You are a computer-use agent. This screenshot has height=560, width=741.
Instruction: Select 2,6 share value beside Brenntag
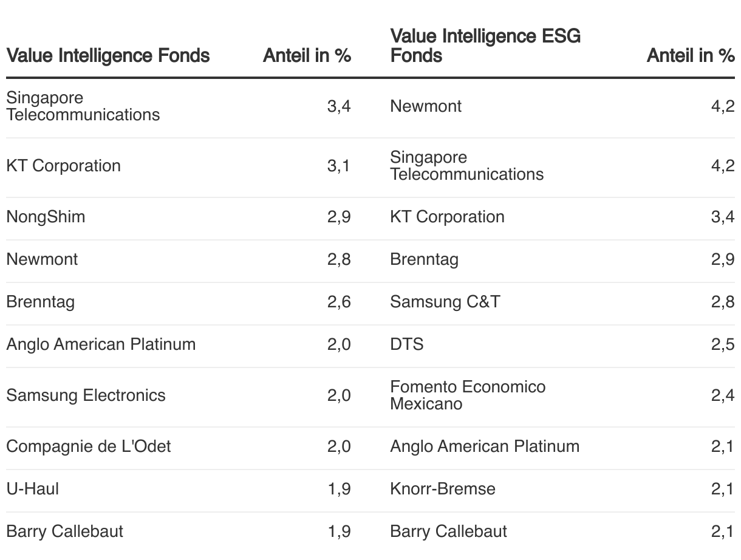point(339,302)
